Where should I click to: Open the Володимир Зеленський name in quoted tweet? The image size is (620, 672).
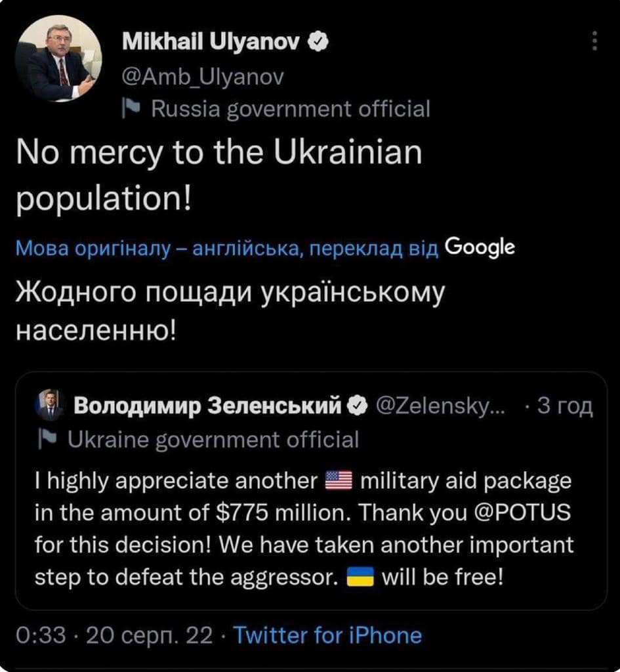click(x=208, y=407)
